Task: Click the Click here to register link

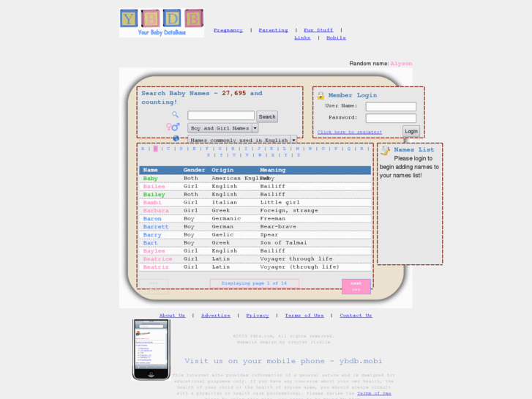Action: [x=350, y=132]
